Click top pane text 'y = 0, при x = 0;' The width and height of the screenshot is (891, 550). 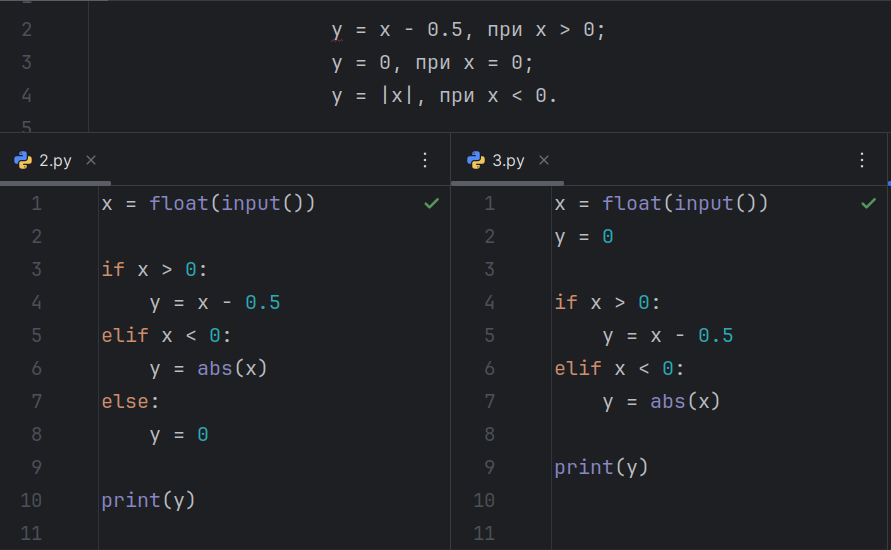[x=432, y=62]
